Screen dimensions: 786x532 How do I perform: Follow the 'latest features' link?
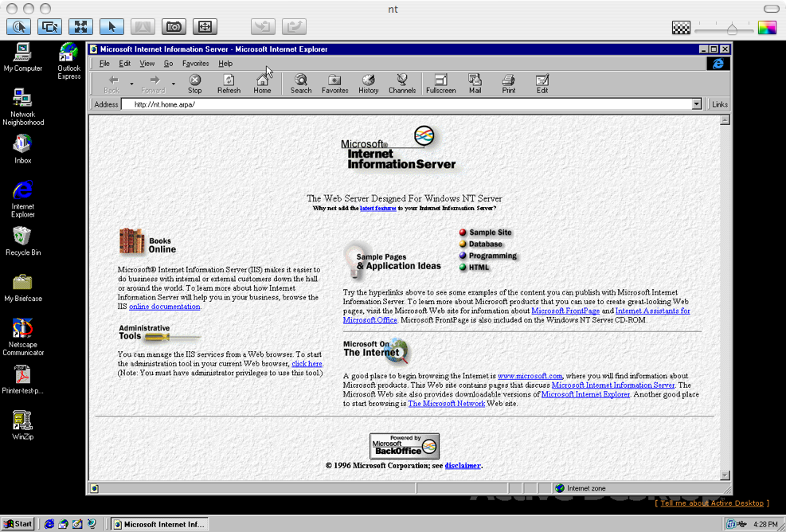[x=378, y=208]
